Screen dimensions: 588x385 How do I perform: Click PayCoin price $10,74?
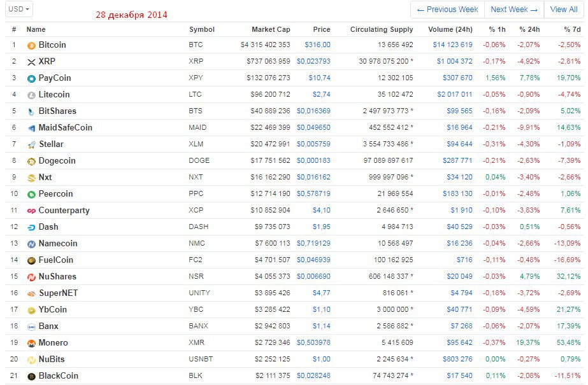[x=320, y=78]
